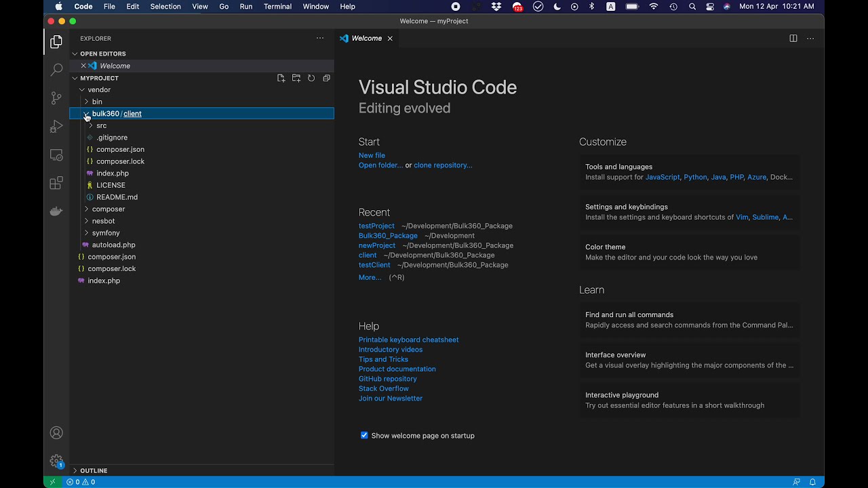The width and height of the screenshot is (868, 488).
Task: Close the Welcome editor tab
Action: tap(390, 39)
